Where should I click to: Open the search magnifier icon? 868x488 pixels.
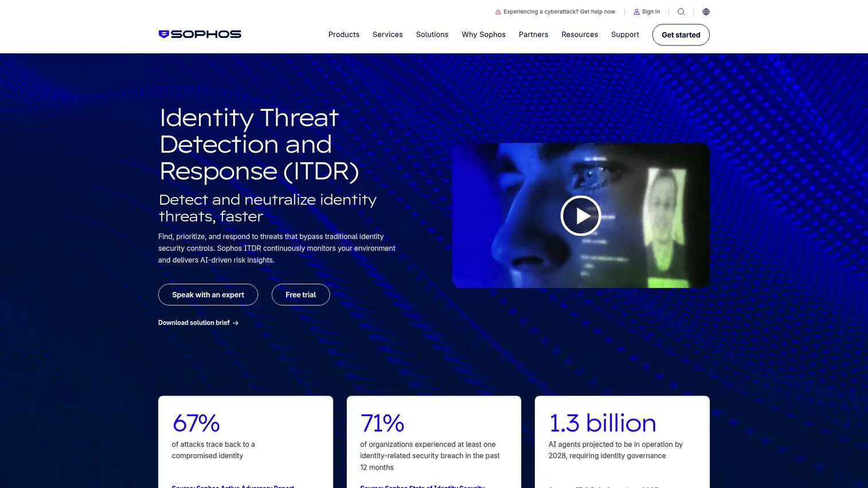681,11
